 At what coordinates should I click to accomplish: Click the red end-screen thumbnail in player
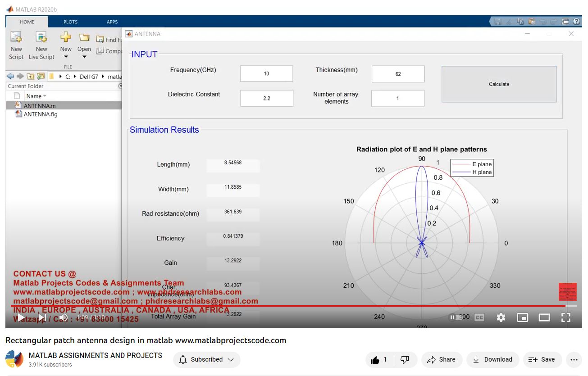pos(568,292)
